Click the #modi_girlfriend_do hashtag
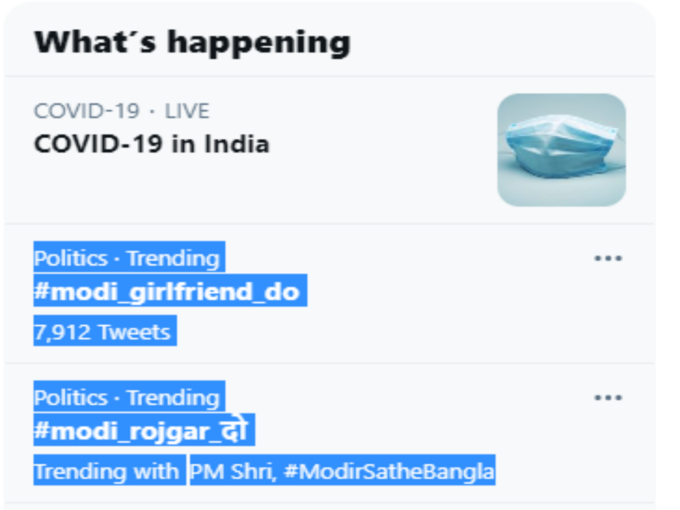This screenshot has width=680, height=510. click(167, 291)
